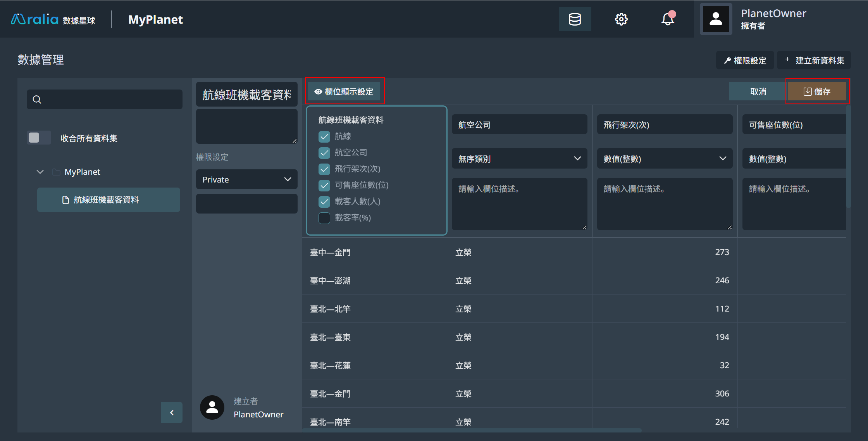The height and width of the screenshot is (441, 868).
Task: Select 航線班機載客資料 dataset in tree
Action: click(108, 200)
